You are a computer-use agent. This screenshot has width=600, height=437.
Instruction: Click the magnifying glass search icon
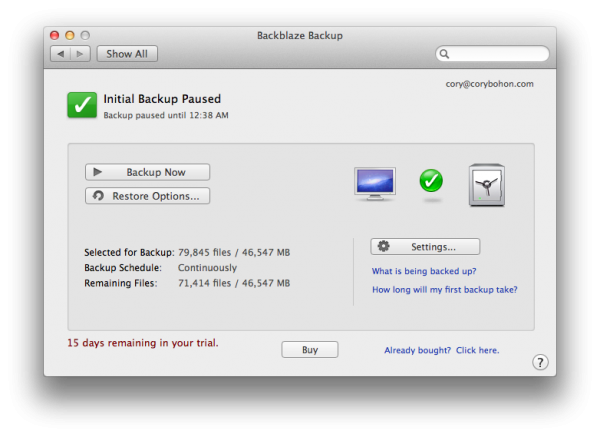click(444, 54)
